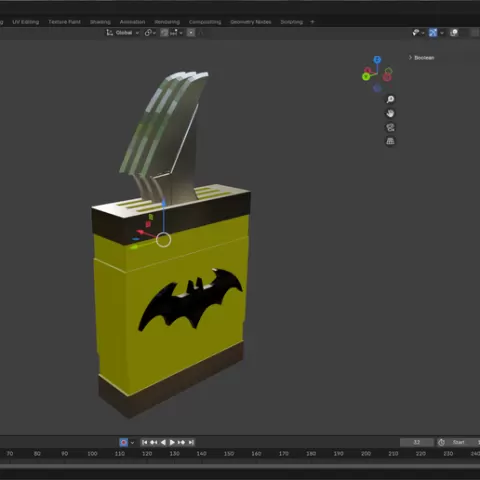480x480 pixels.
Task: Click frame 150 on the timeline ruler
Action: pos(229,454)
